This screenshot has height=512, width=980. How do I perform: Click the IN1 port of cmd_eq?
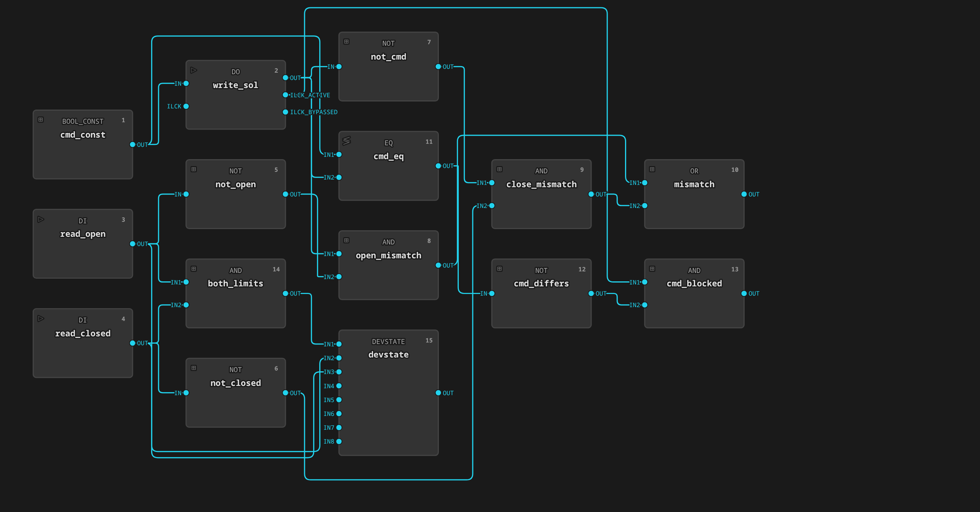pyautogui.click(x=339, y=155)
